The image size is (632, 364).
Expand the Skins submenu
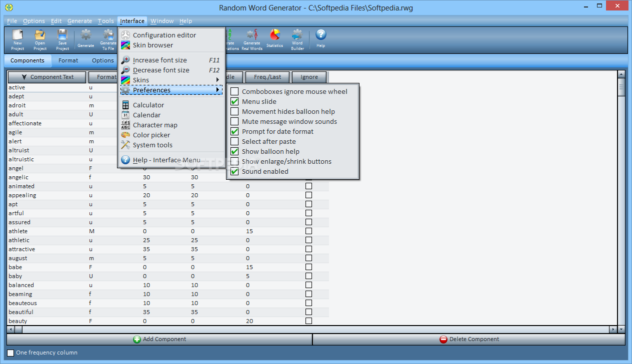(x=171, y=80)
